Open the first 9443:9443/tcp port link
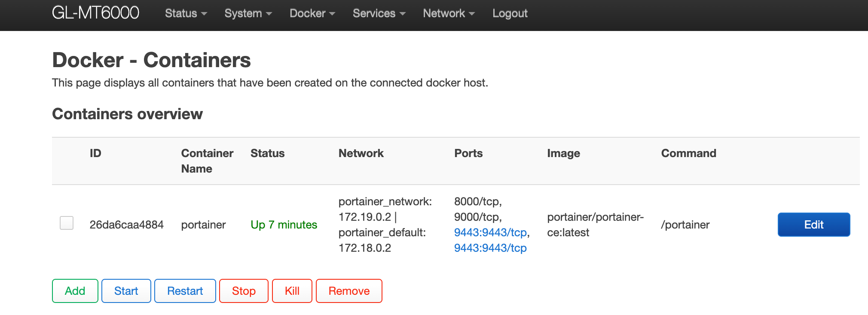This screenshot has height=315, width=868. coord(490,232)
